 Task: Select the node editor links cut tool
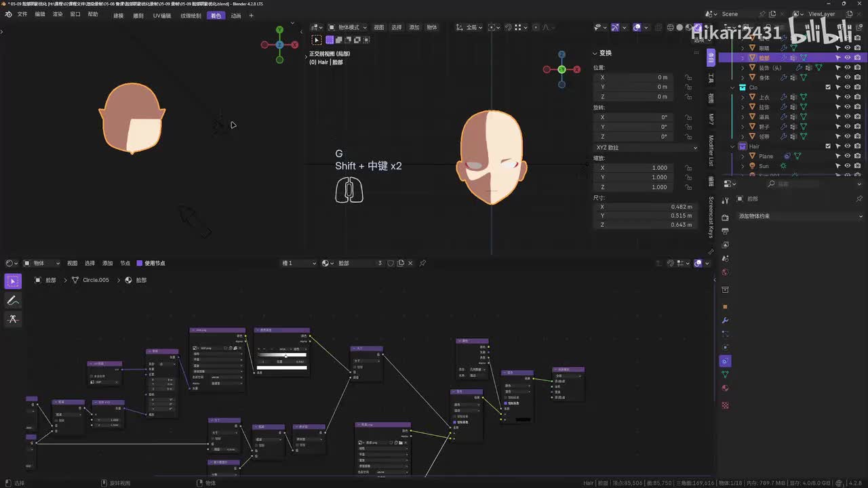pos(13,319)
